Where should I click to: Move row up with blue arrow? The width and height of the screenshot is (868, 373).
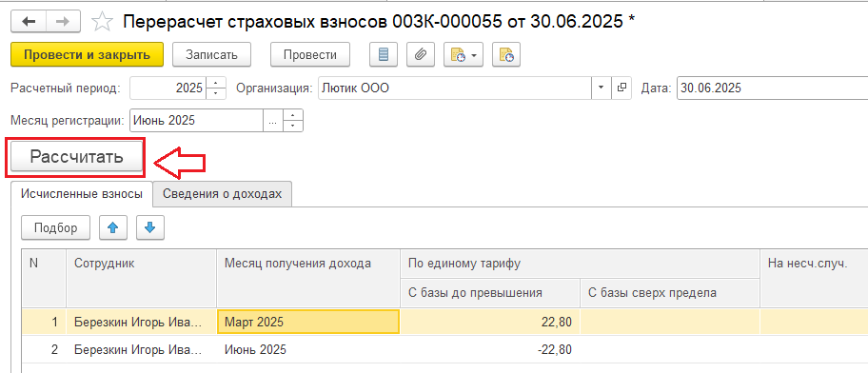[113, 228]
